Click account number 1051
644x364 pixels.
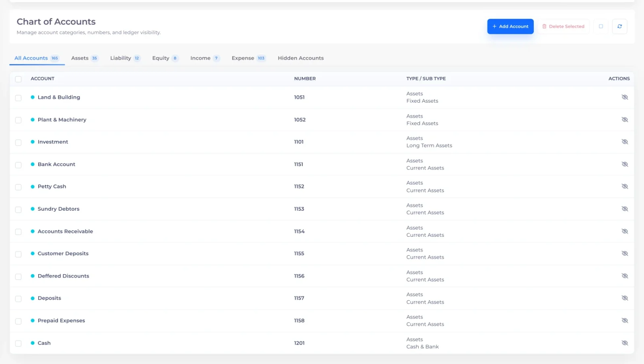pyautogui.click(x=299, y=97)
